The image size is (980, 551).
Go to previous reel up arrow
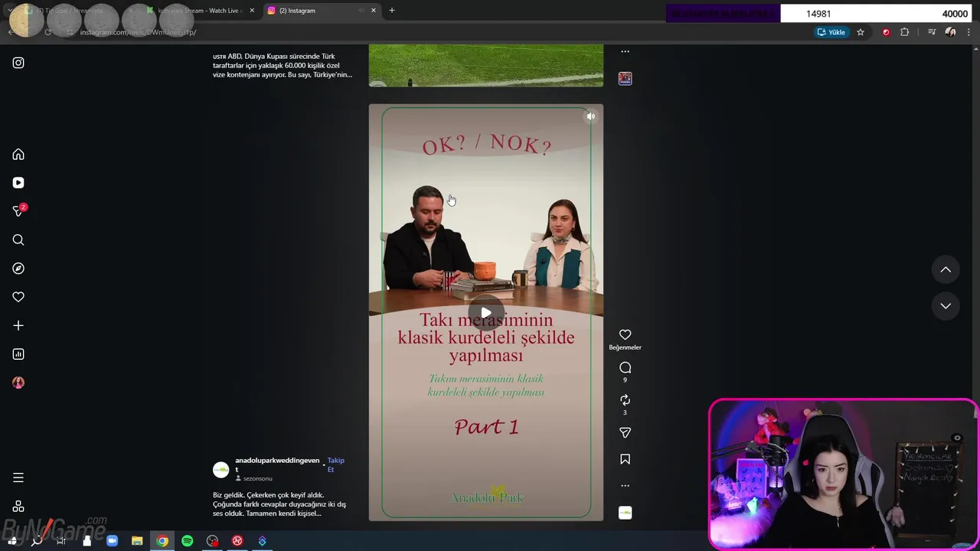[946, 269]
